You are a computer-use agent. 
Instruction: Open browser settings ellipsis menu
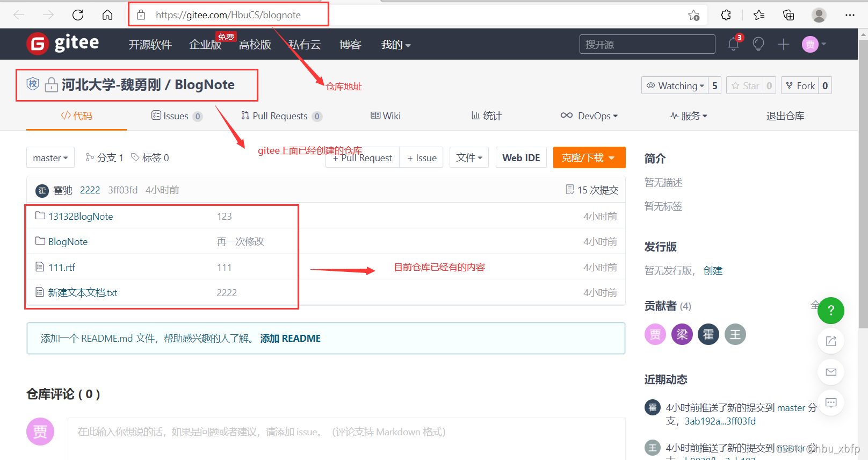pyautogui.click(x=850, y=15)
